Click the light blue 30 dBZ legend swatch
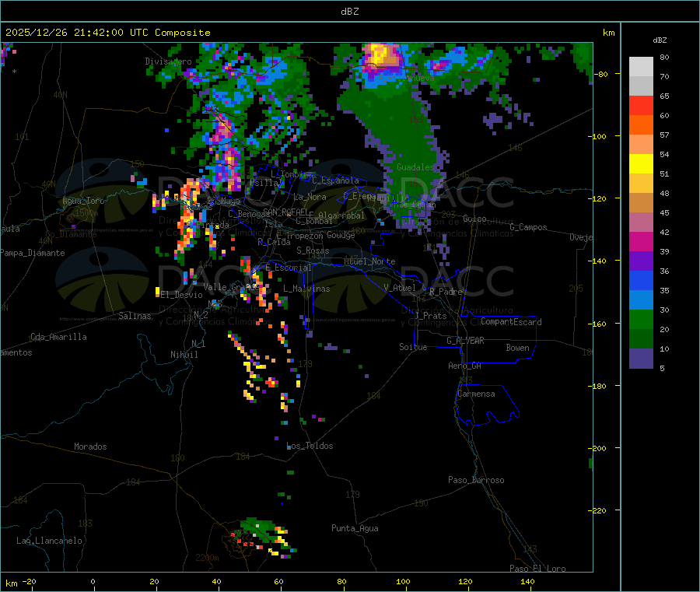This screenshot has height=592, width=700. pos(641,300)
